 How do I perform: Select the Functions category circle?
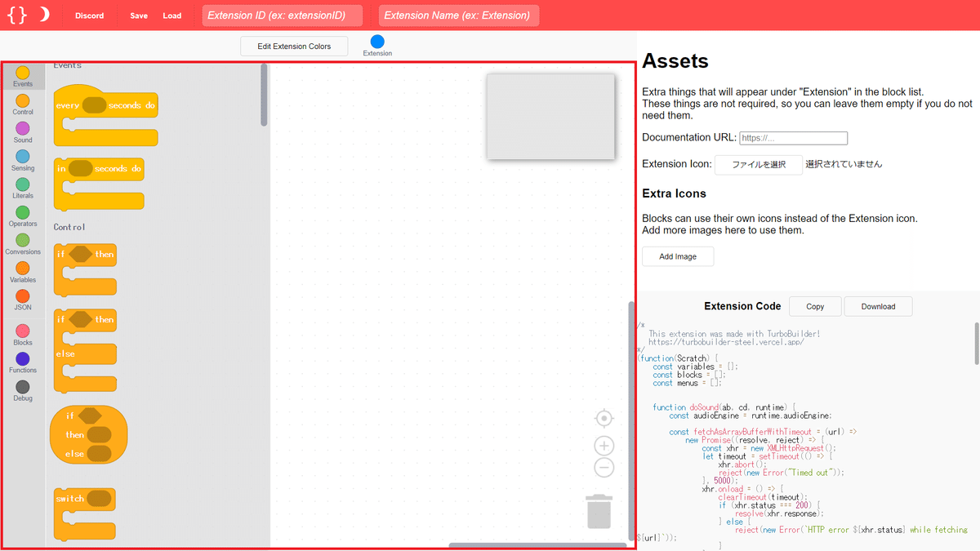point(23,358)
